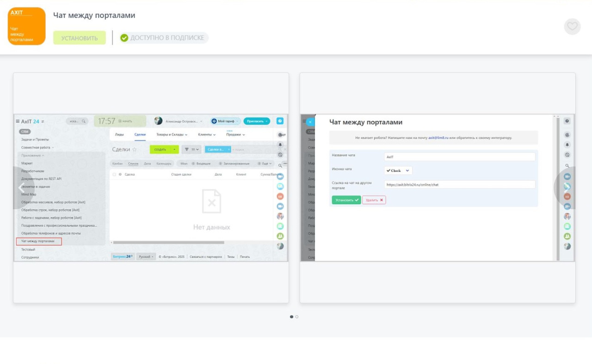Click the orange AXIT app icon
592x364 pixels.
(27, 26)
